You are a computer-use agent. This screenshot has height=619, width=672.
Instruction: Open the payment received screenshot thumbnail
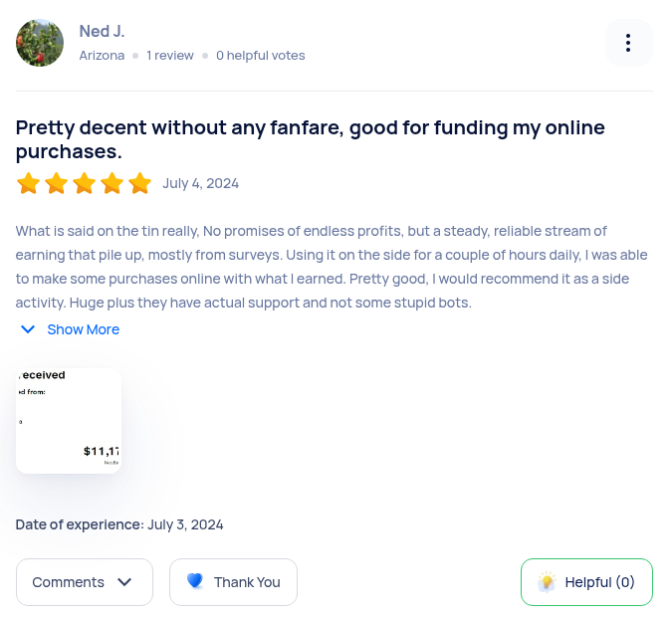(69, 420)
